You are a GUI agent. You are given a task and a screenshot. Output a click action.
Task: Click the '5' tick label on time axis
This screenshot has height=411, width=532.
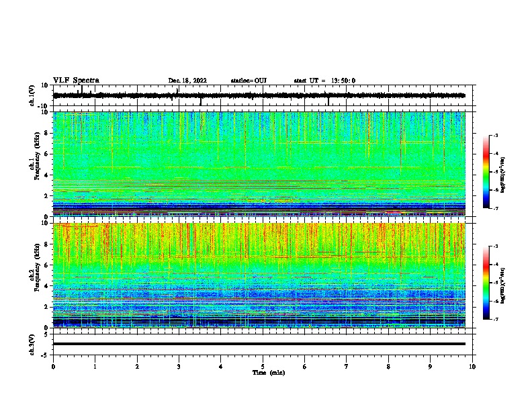[x=263, y=367]
